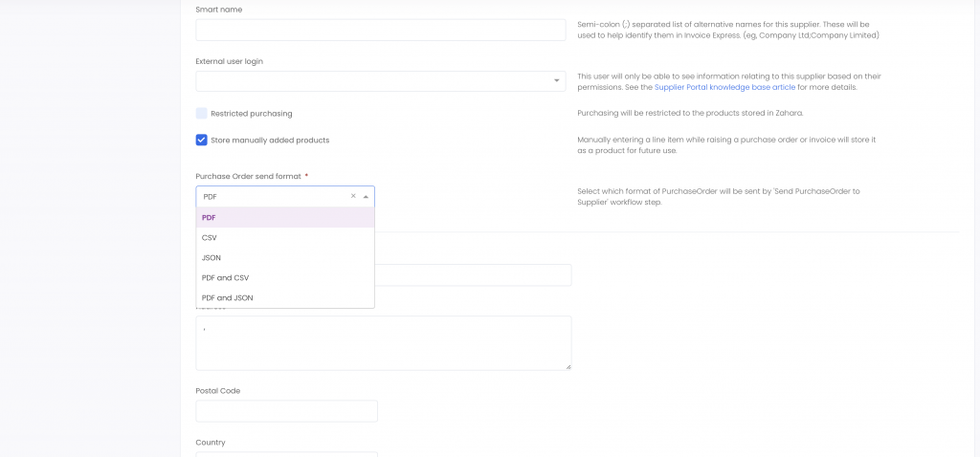980x457 pixels.
Task: Choose CSV from the format list
Action: (x=285, y=238)
